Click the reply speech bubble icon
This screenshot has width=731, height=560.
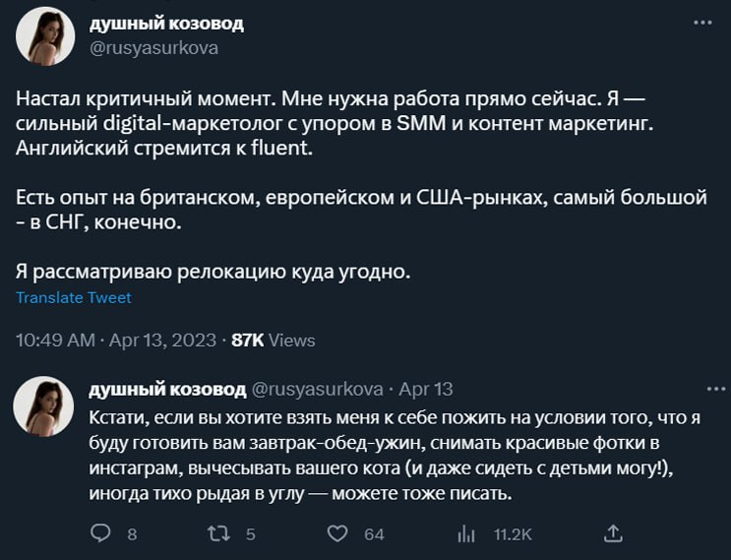pos(100,532)
